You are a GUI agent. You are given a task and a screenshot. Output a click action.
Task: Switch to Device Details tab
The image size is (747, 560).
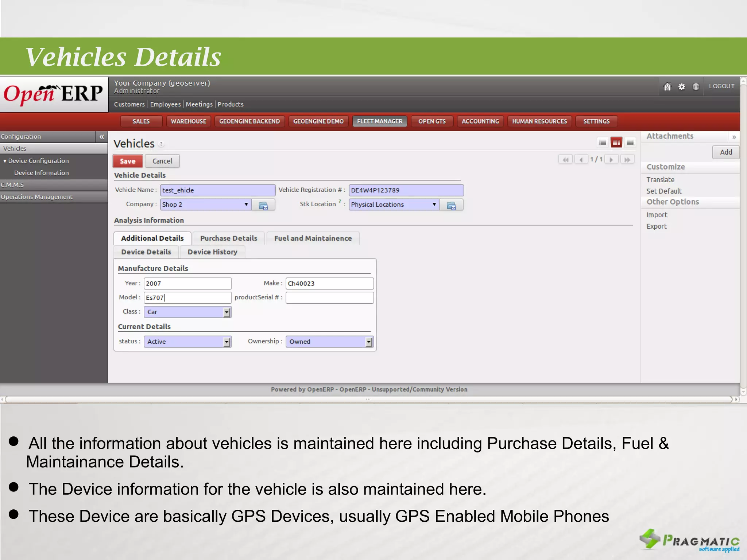pos(146,252)
